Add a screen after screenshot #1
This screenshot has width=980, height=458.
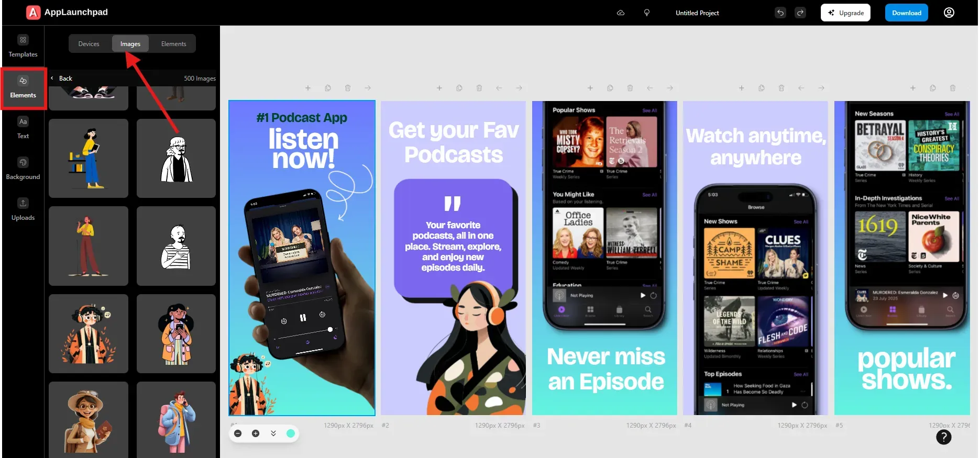308,88
